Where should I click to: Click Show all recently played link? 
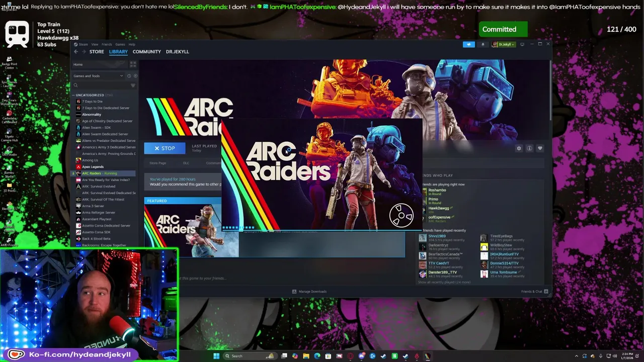(444, 282)
